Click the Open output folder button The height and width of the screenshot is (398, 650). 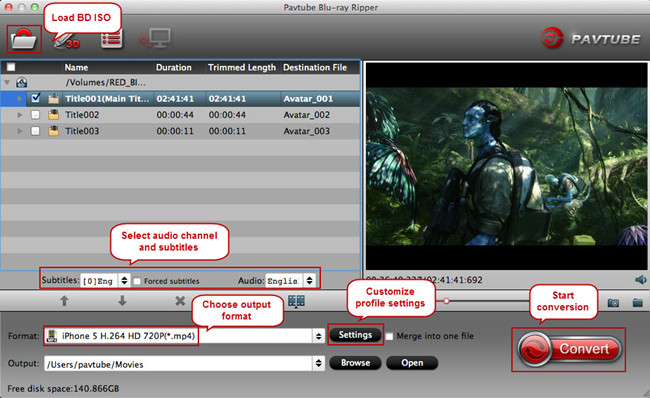click(x=412, y=363)
